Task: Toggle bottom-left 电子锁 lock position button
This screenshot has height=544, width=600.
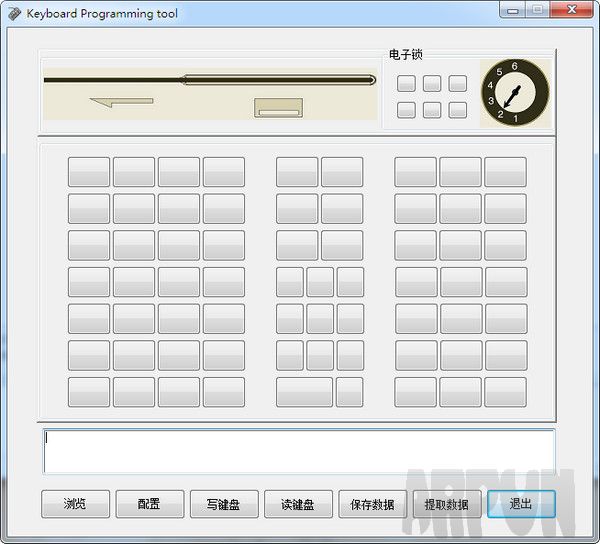Action: 406,110
